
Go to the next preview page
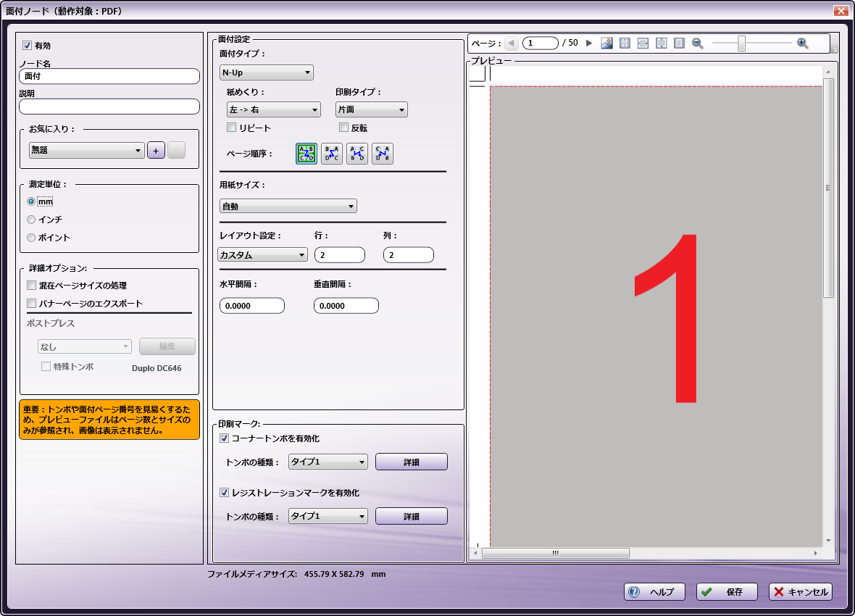coord(589,43)
